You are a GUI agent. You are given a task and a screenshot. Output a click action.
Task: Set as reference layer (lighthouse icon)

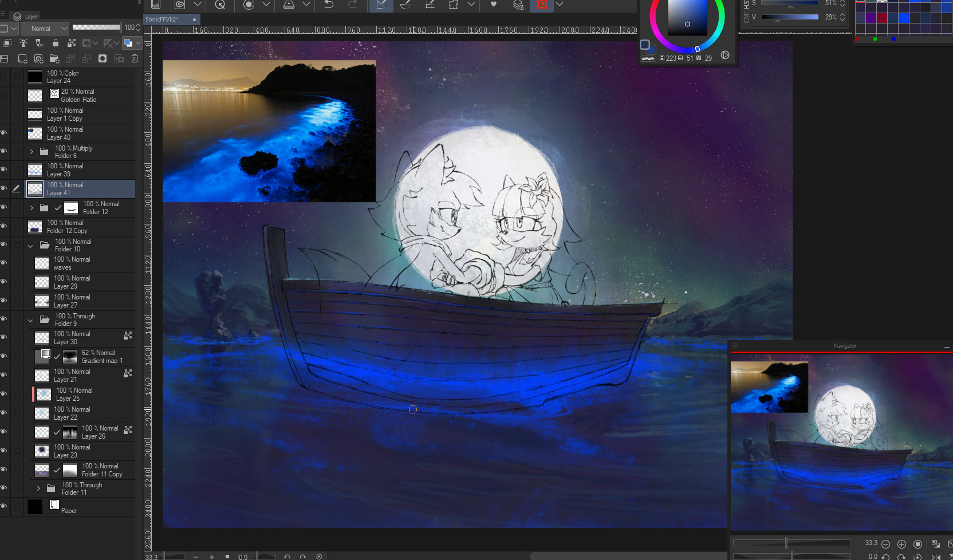[23, 43]
